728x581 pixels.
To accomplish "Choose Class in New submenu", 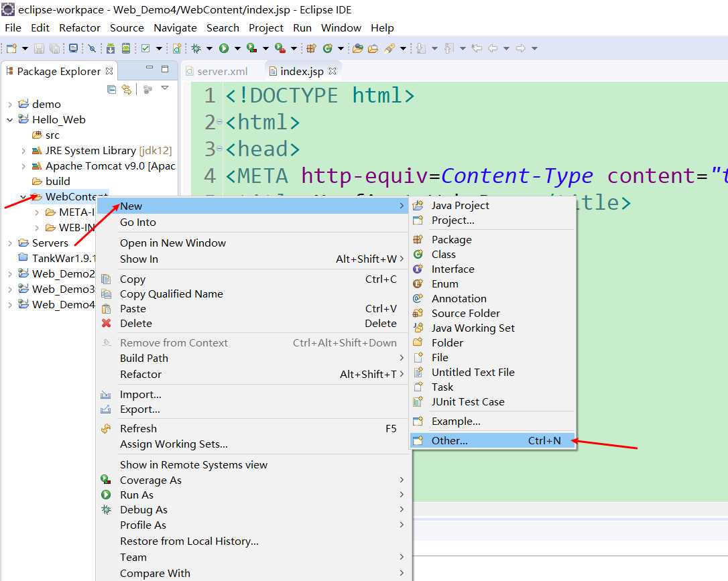I will coord(493,254).
